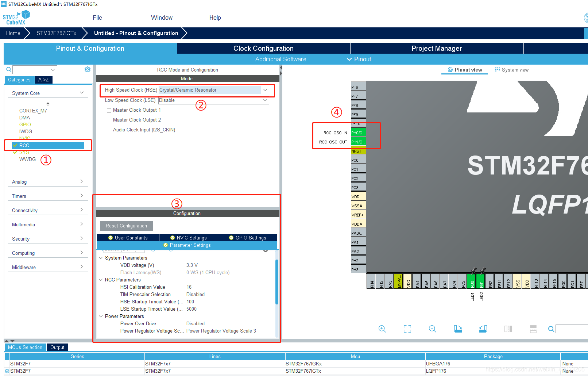Switch to the Clock Configuration tab
This screenshot has height=376, width=588.
tap(263, 48)
